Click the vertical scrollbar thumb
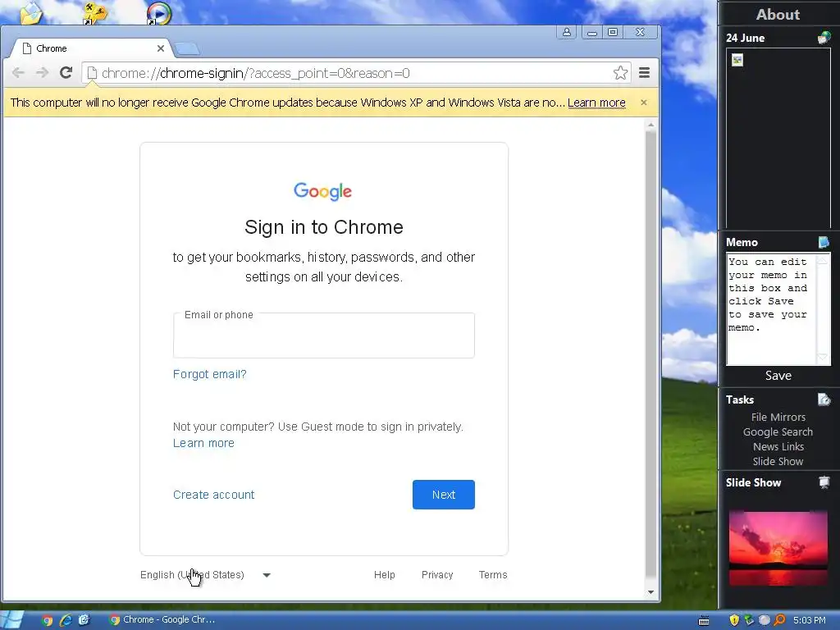 651,354
